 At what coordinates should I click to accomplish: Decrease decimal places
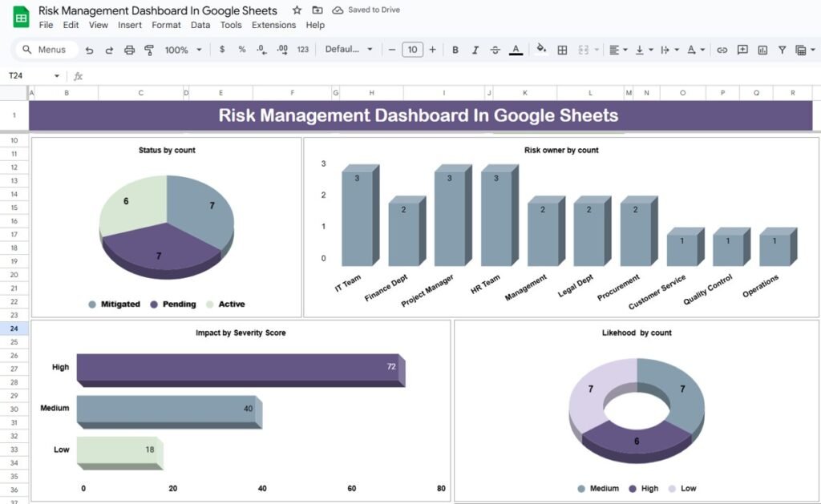(261, 49)
